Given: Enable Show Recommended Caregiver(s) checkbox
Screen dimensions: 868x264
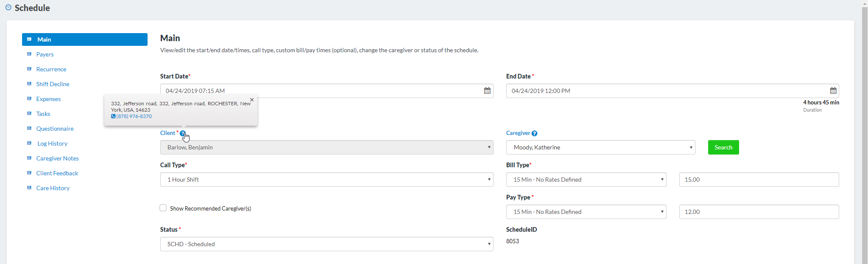Looking at the screenshot, I should pyautogui.click(x=163, y=208).
